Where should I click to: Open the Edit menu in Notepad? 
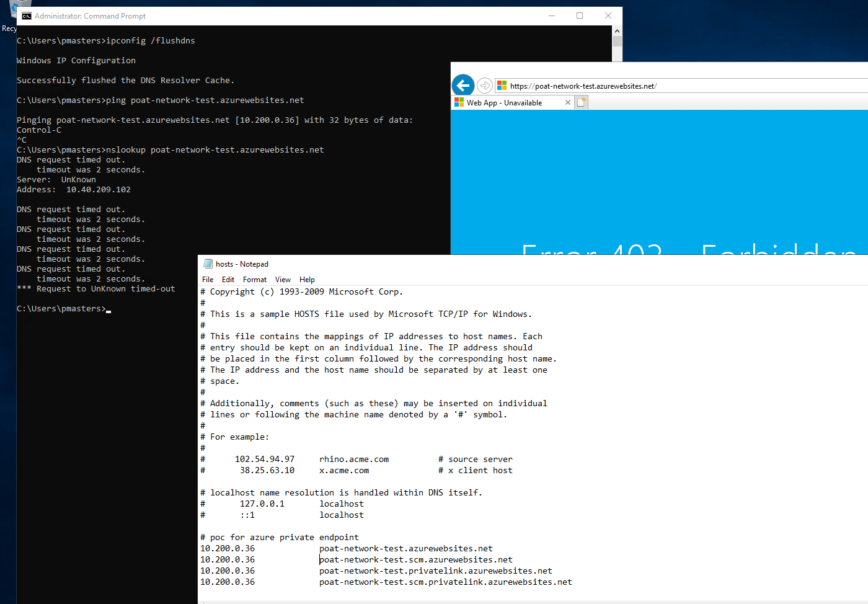point(228,279)
